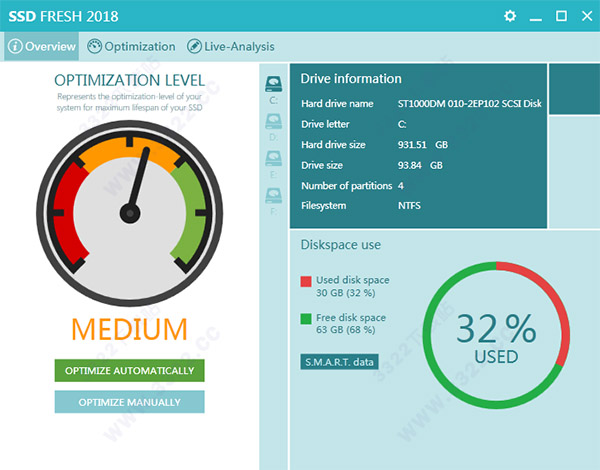Select the C: drive icon
This screenshot has height=470, width=600.
click(273, 84)
